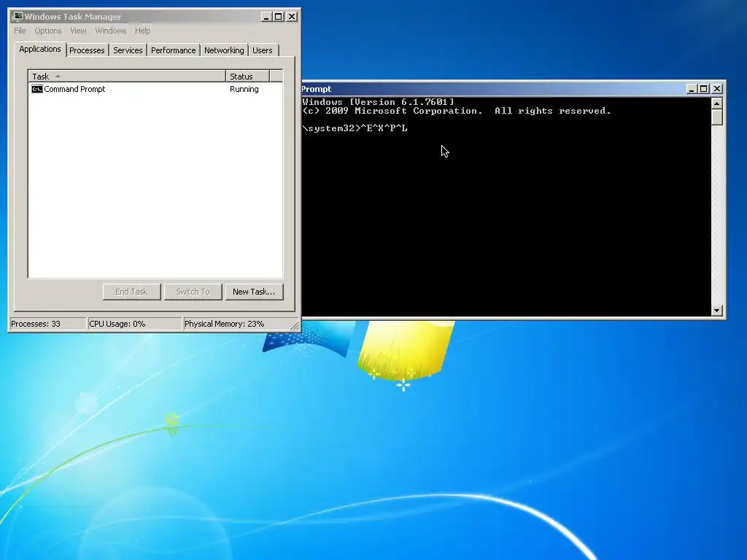Open the View menu in Task Manager
The height and width of the screenshot is (560, 747).
(78, 31)
